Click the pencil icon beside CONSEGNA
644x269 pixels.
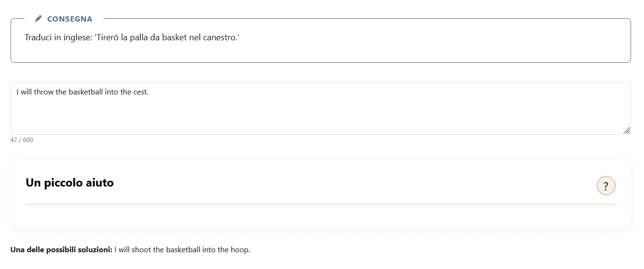pyautogui.click(x=39, y=19)
